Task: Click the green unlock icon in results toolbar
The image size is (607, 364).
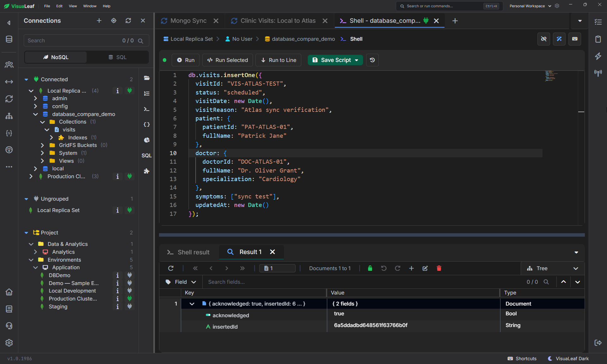Action: [x=370, y=268]
